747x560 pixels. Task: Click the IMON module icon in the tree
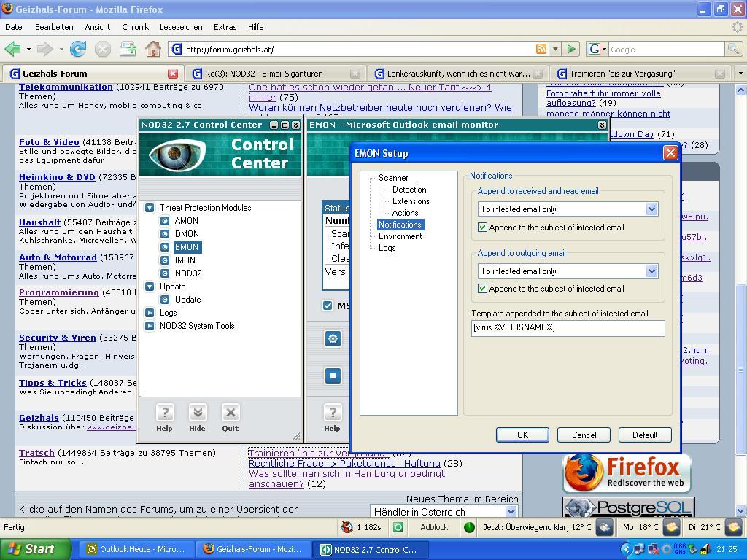click(x=165, y=260)
